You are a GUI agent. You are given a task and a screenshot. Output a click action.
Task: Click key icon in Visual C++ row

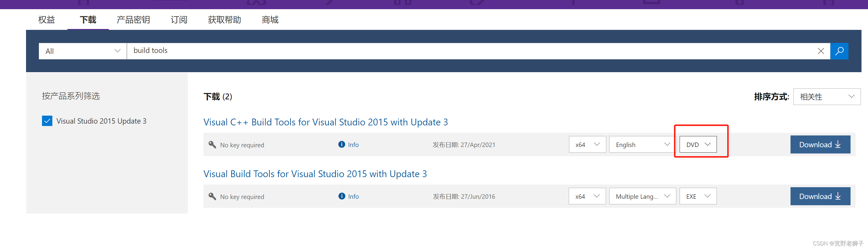tap(212, 145)
